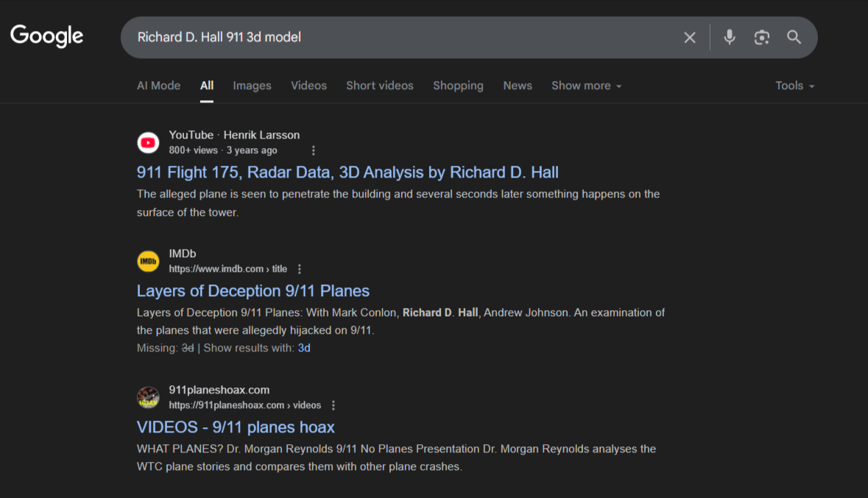
Task: Open Layers of Deception 9/11 Planes link
Action: (x=253, y=291)
